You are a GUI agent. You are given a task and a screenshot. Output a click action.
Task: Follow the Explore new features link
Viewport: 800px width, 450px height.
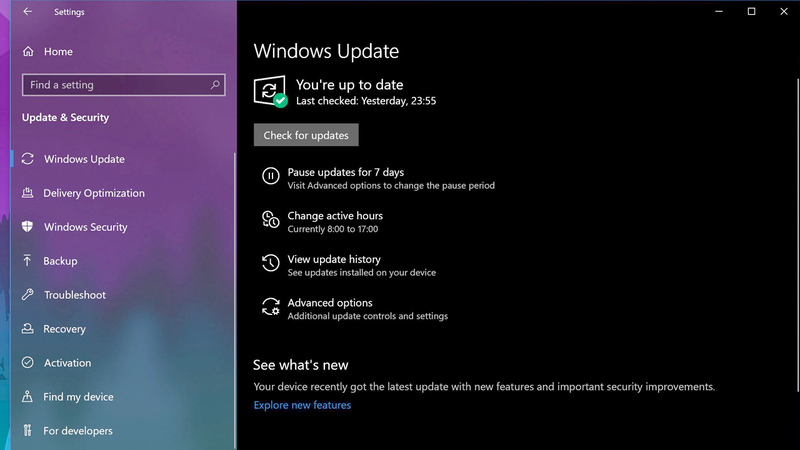click(302, 405)
